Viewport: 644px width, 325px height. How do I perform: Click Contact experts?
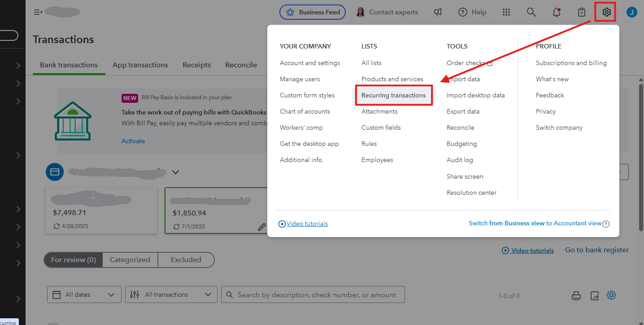pyautogui.click(x=387, y=12)
